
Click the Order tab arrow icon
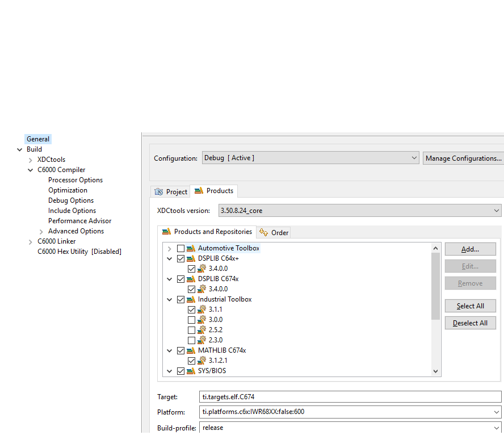pos(263,232)
